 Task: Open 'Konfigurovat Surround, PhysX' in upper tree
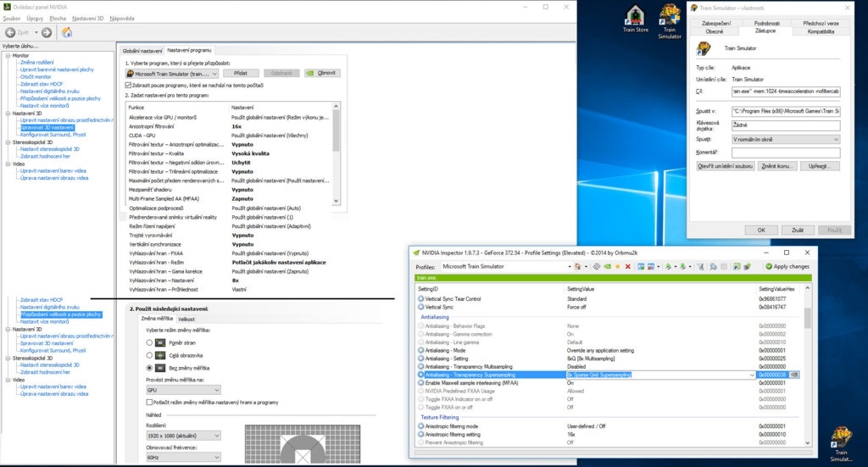[53, 135]
